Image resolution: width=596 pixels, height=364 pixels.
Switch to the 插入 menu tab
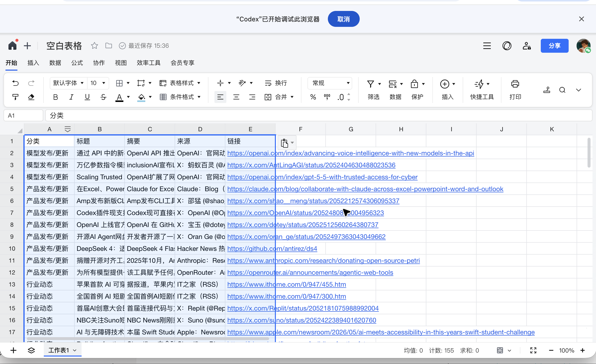(x=33, y=63)
